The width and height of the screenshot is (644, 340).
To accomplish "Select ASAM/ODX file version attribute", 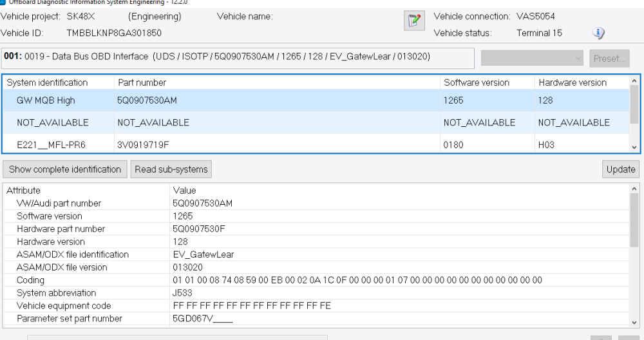I will pos(316,267).
